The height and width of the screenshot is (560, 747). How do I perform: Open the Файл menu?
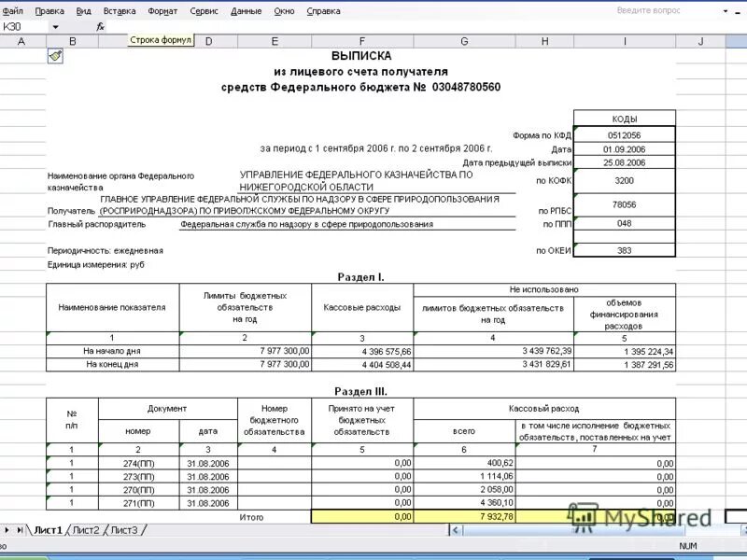point(12,10)
